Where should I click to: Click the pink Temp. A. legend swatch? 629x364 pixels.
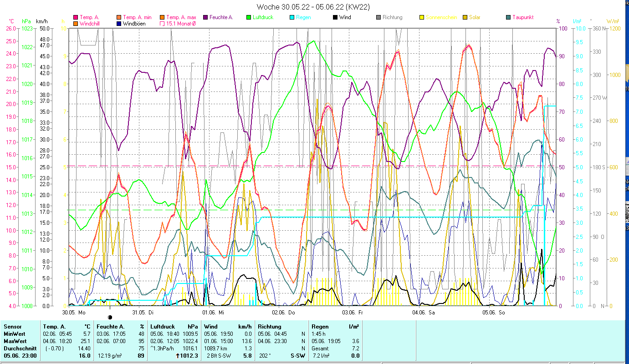tap(76, 17)
